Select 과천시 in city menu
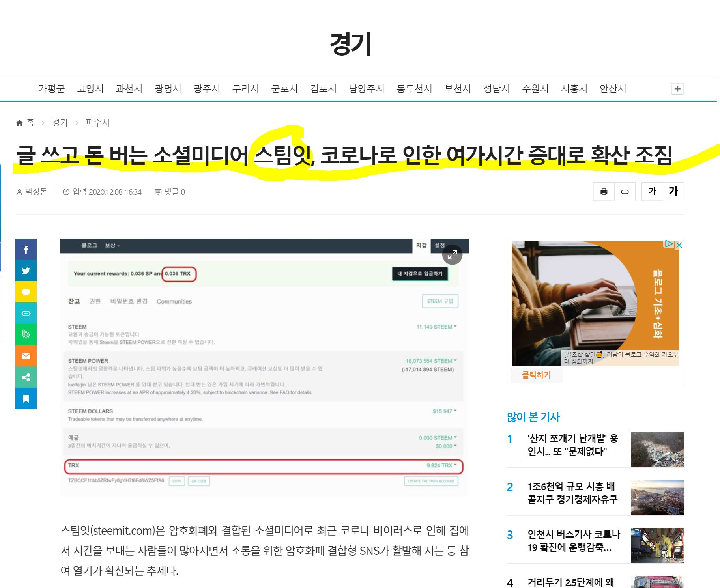This screenshot has width=720, height=588. [129, 89]
